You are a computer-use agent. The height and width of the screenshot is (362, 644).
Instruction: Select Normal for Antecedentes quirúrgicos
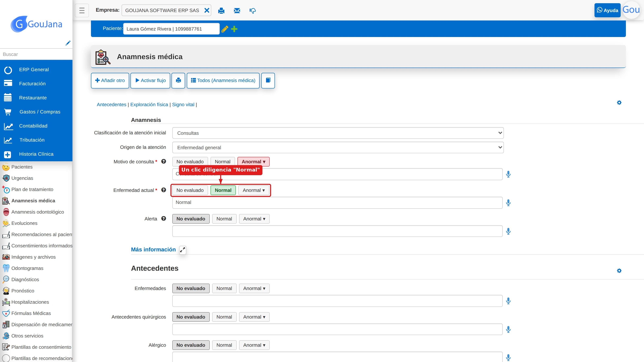[224, 317]
